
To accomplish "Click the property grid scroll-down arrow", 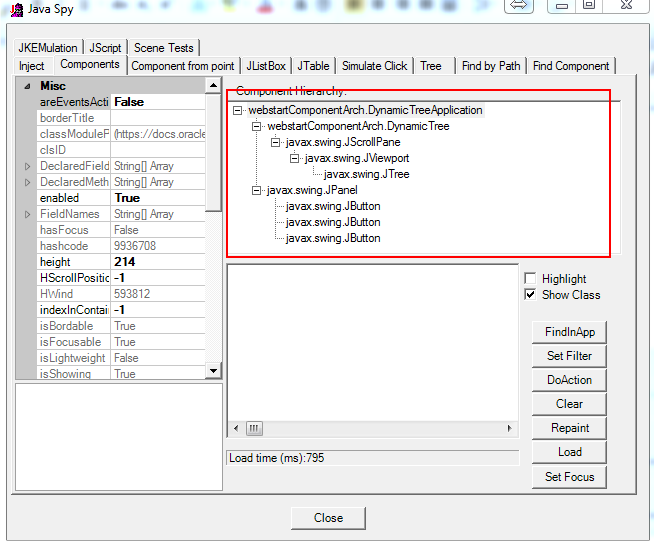I will point(212,371).
